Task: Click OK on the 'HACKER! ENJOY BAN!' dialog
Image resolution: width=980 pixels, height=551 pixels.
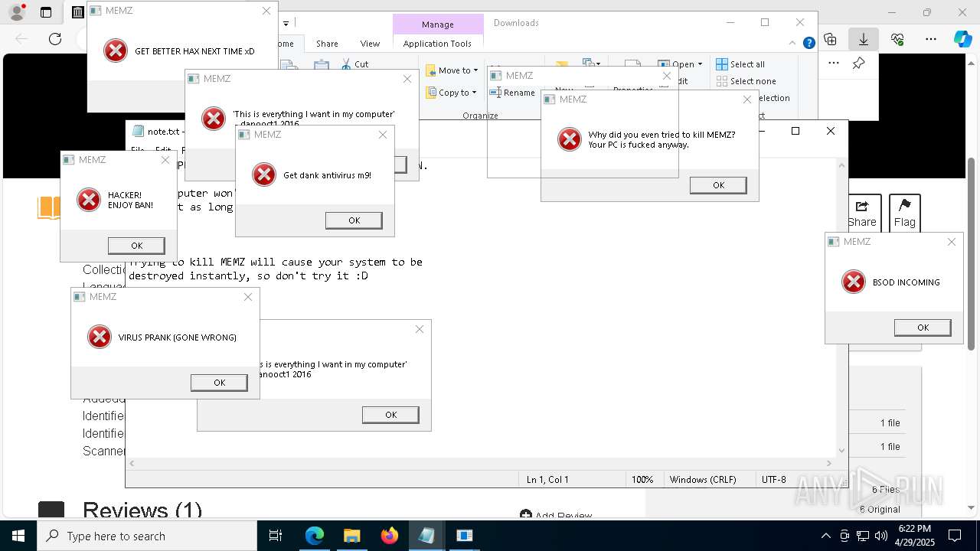Action: 136,246
